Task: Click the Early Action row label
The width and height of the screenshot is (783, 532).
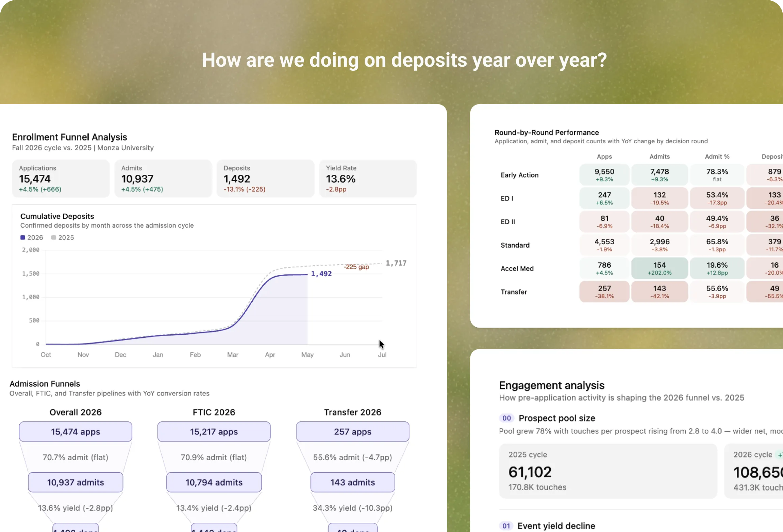Action: pyautogui.click(x=519, y=175)
